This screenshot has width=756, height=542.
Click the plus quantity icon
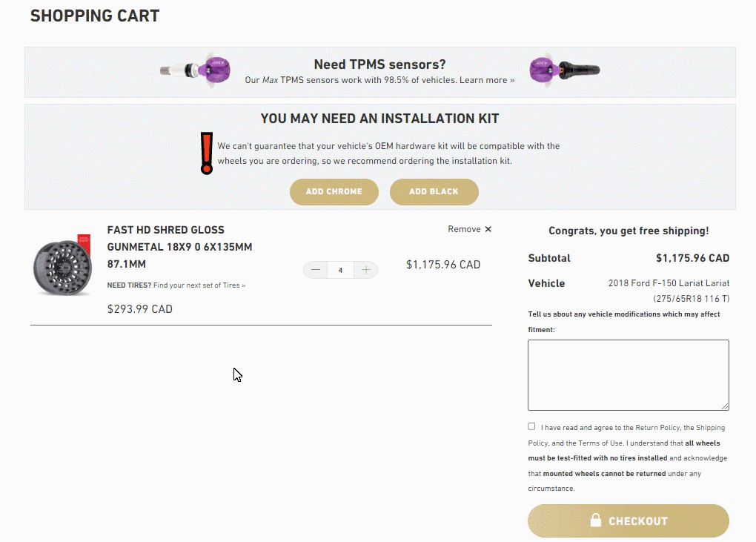pos(365,270)
